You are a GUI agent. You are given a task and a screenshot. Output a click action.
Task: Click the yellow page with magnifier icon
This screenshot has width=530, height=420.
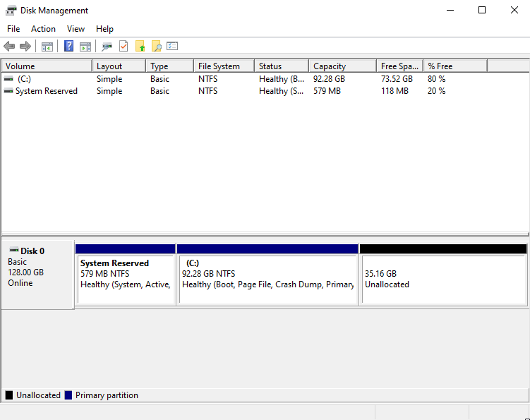coord(156,46)
